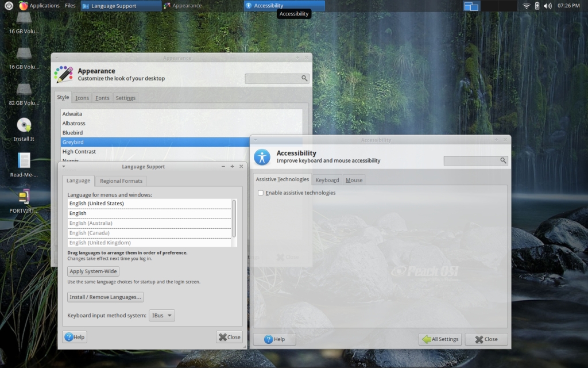Click the language list vertical scrollbar
588x368 pixels.
click(233, 217)
